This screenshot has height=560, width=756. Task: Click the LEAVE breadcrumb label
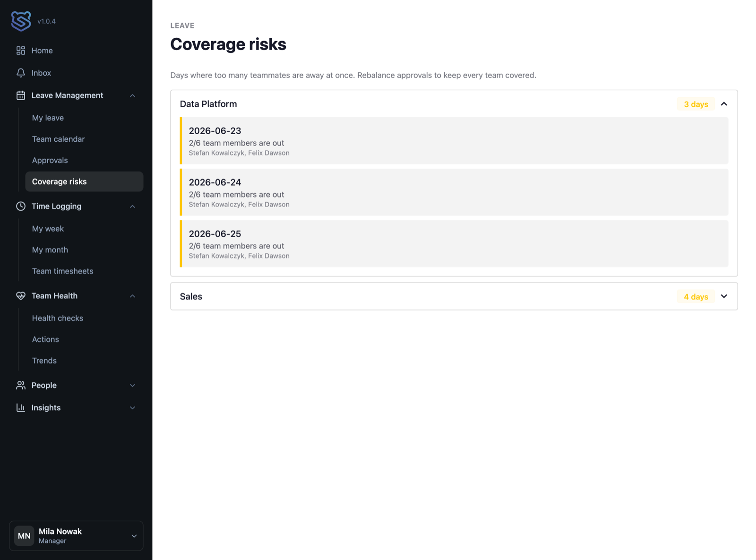[182, 26]
